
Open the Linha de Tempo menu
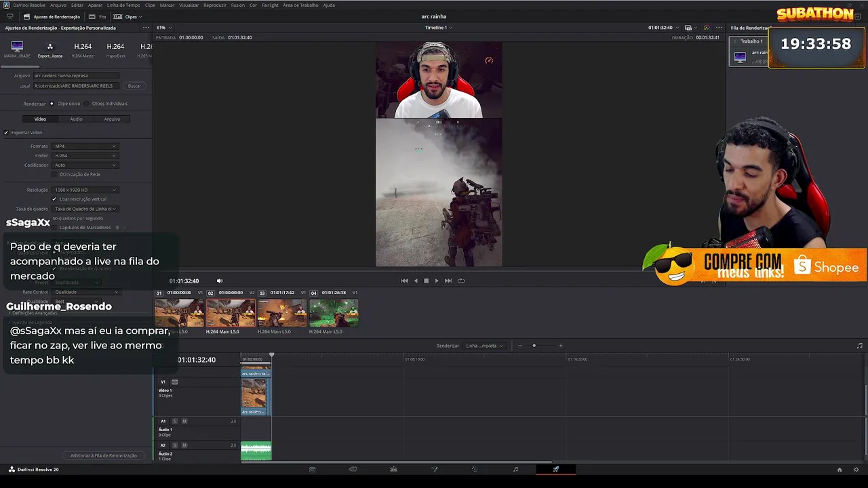[x=123, y=5]
